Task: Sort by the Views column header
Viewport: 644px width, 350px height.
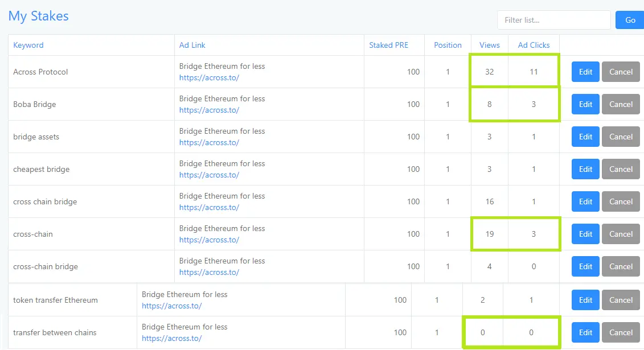Action: coord(490,45)
